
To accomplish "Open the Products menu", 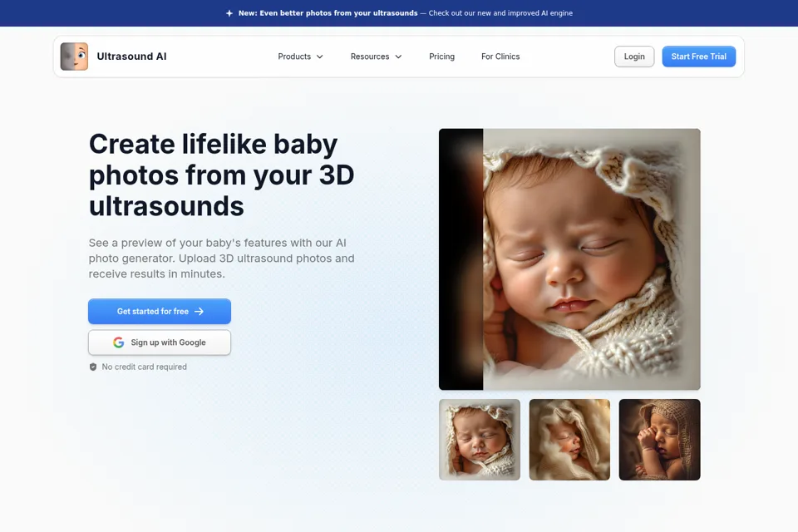I will [x=300, y=57].
